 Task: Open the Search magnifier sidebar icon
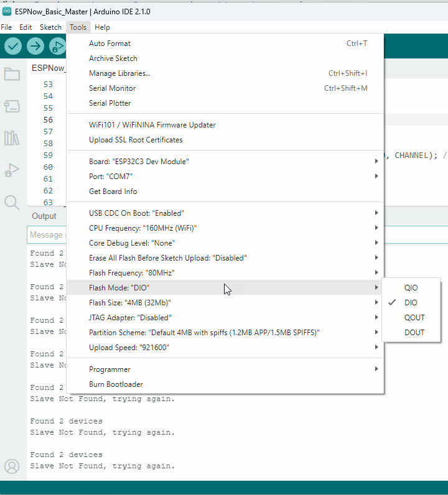[12, 202]
